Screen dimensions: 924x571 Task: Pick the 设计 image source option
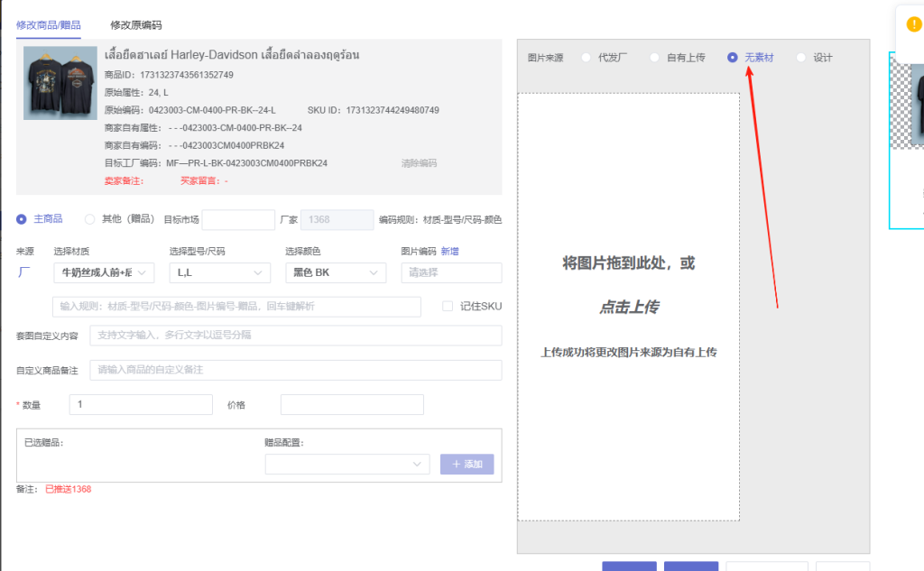(801, 58)
